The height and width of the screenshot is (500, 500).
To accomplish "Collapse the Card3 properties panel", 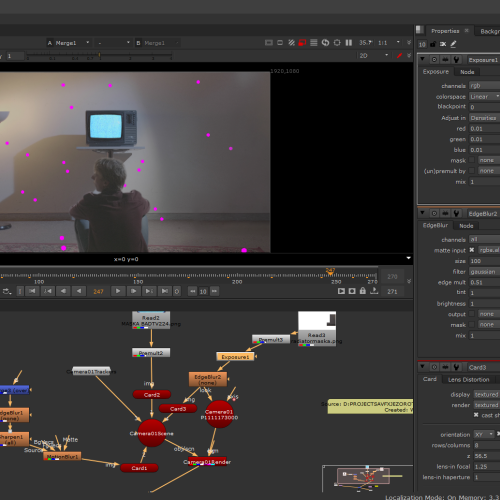I will point(422,367).
